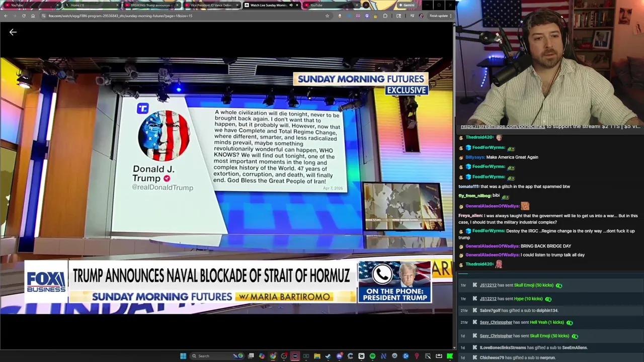644x362 pixels.
Task: Open the Gemini button in the tab strip
Action: [407, 5]
